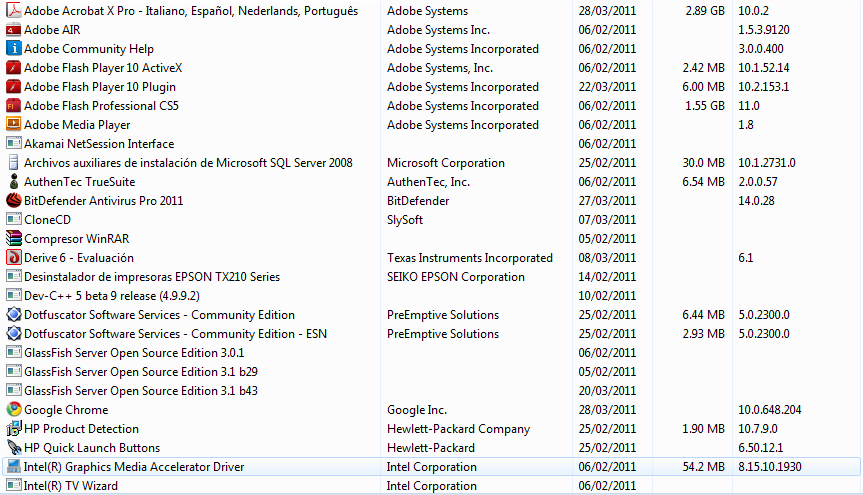Click the Dotfuscator Community Edition icon
Viewport: 863px width, 495px height.
pos(14,314)
